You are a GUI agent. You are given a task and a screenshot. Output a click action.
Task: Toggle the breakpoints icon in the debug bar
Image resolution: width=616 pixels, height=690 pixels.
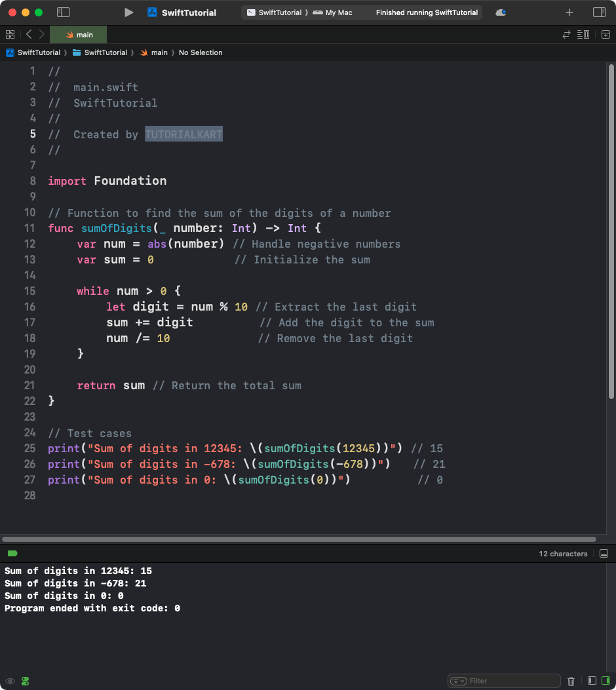tap(25, 681)
